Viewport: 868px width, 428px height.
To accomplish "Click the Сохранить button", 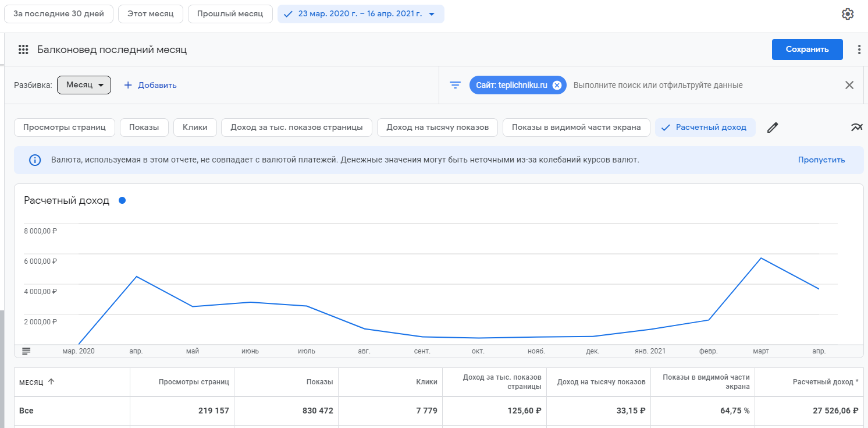I will (x=807, y=49).
